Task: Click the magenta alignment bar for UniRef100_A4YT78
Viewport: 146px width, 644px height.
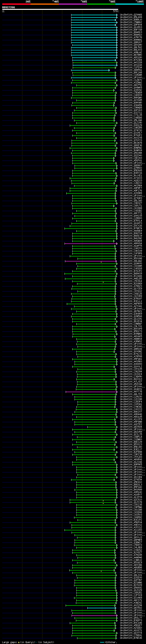Action: (x=92, y=392)
